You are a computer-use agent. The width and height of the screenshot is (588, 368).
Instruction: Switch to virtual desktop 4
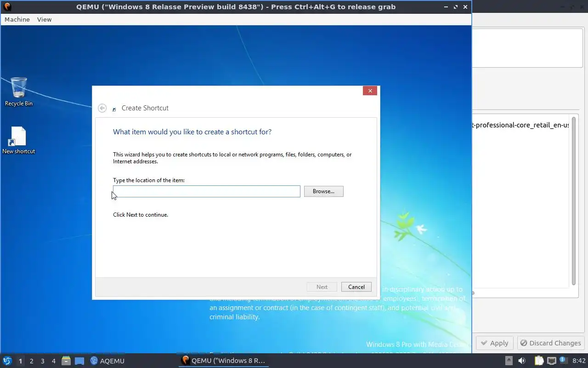53,361
